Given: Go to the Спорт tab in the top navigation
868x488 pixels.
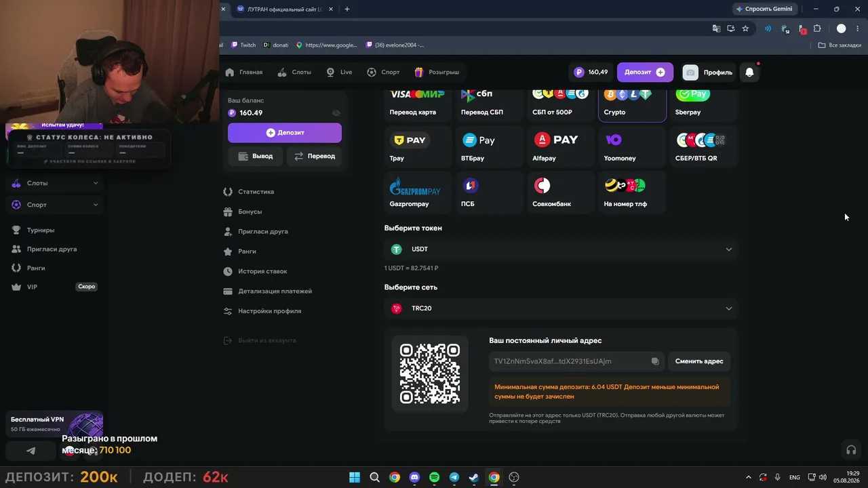Looking at the screenshot, I should [383, 72].
